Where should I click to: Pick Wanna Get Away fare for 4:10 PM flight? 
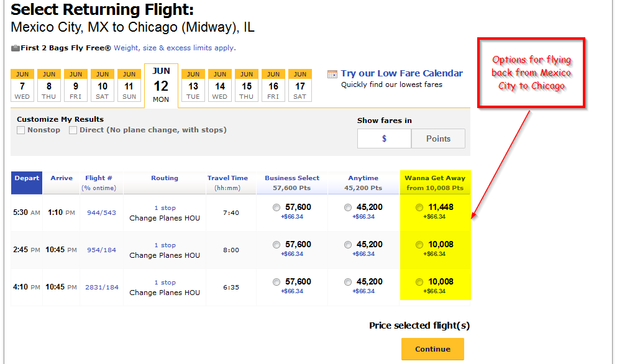click(x=419, y=282)
